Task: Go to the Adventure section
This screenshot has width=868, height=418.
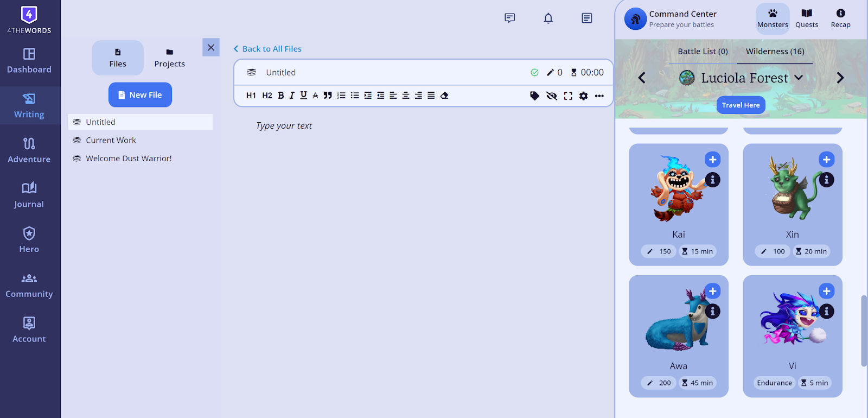Action: point(29,151)
